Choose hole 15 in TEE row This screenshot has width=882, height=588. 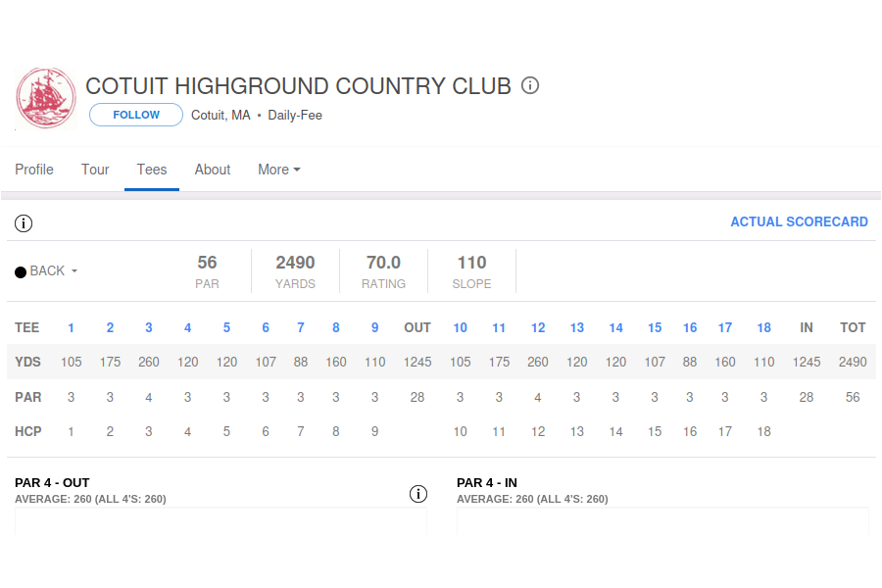click(655, 328)
